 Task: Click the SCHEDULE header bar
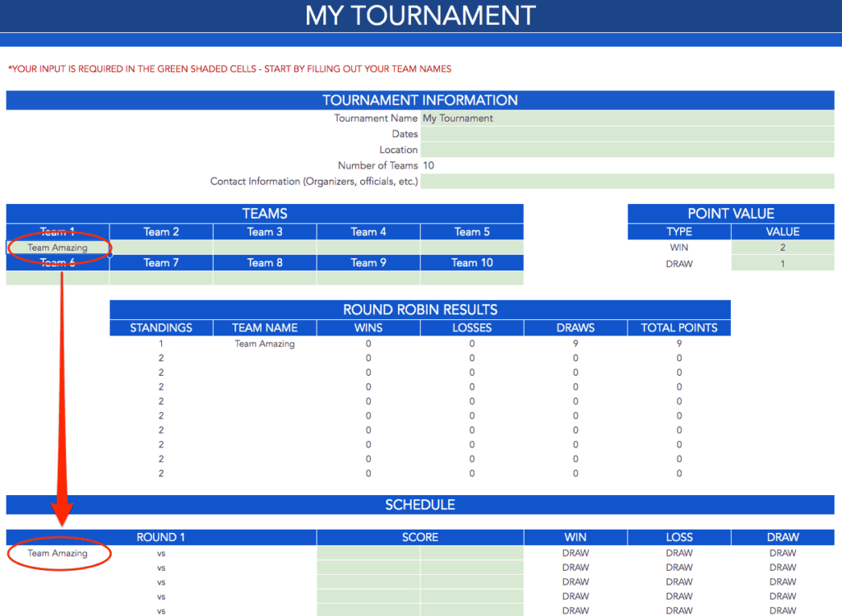(419, 504)
